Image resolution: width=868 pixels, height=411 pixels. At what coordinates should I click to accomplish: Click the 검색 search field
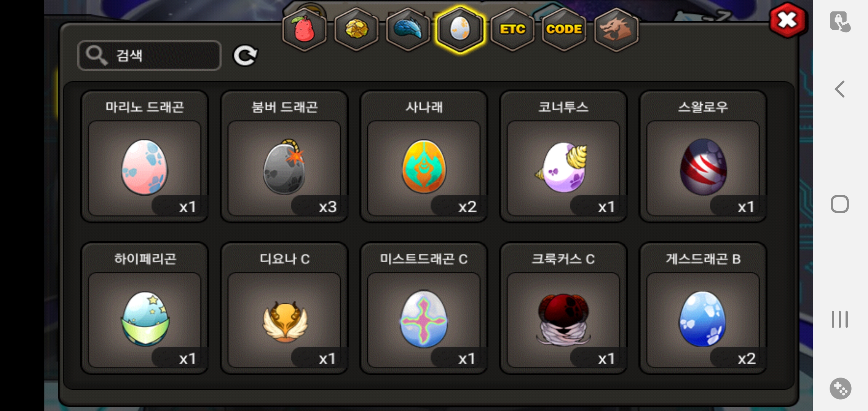149,56
